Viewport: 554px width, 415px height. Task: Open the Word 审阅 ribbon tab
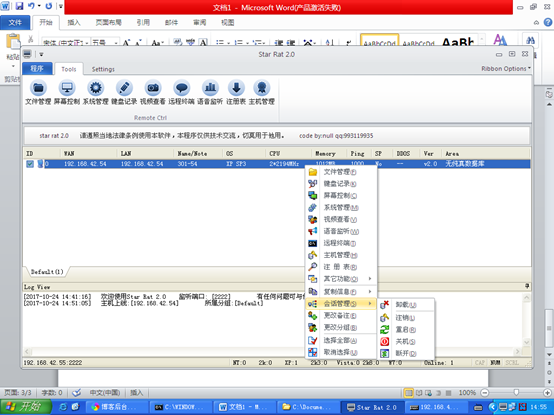click(200, 23)
